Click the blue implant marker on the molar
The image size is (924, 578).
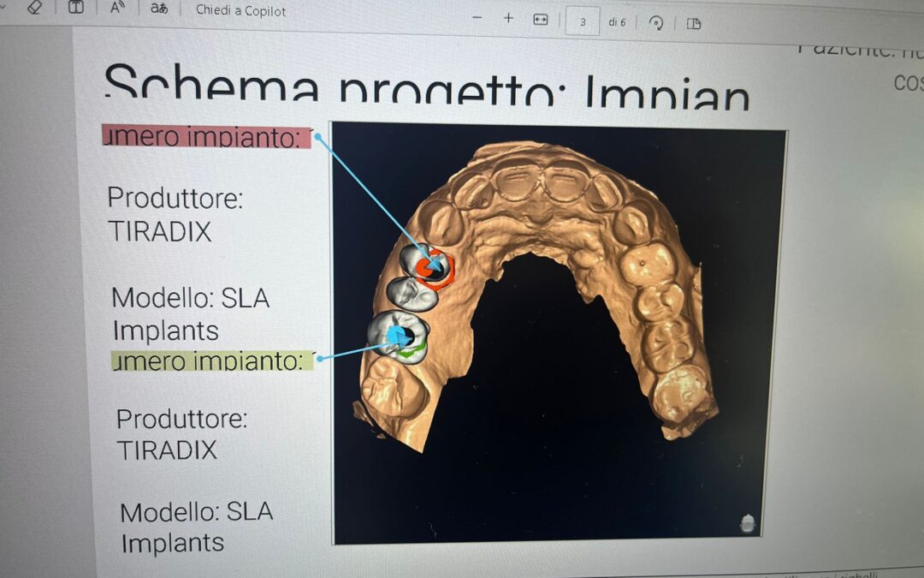[395, 336]
